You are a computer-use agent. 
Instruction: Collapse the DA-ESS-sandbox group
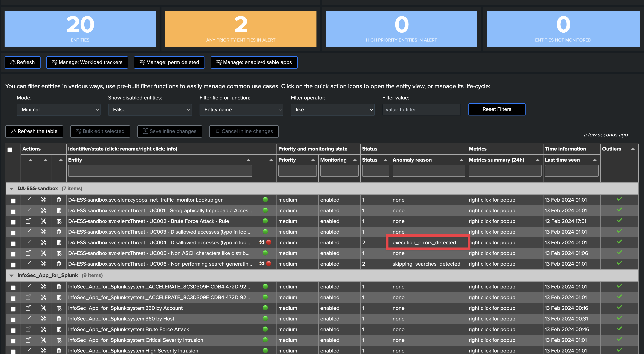(x=11, y=188)
